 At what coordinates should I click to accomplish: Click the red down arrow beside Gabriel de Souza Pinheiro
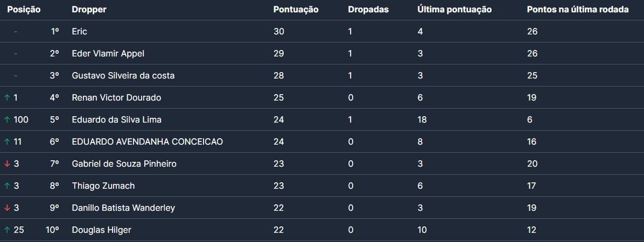point(7,164)
